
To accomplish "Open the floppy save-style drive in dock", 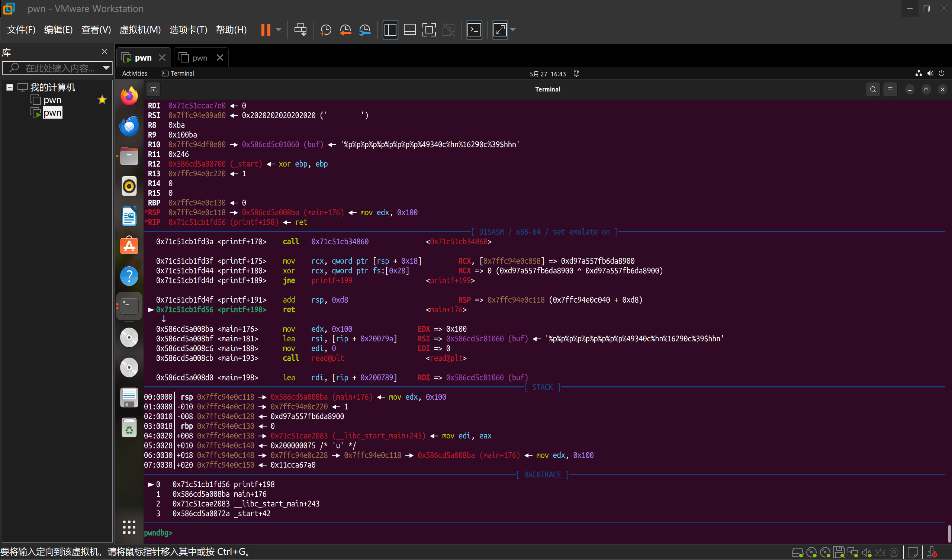I will click(x=129, y=398).
